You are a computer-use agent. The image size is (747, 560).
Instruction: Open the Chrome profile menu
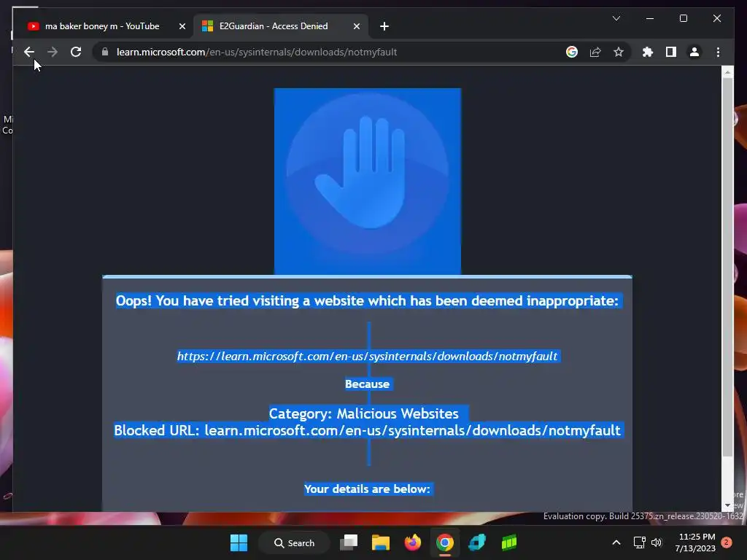tap(694, 52)
